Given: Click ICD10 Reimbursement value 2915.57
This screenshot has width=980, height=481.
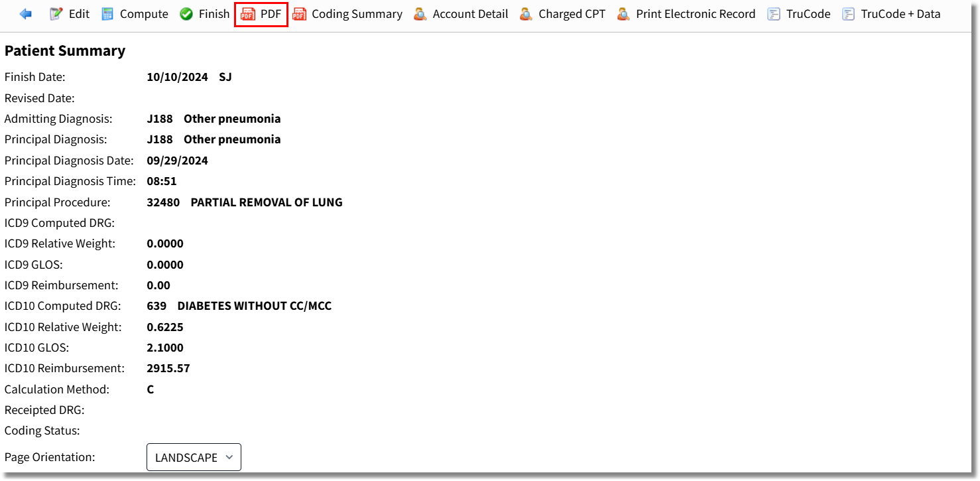Looking at the screenshot, I should coord(168,368).
